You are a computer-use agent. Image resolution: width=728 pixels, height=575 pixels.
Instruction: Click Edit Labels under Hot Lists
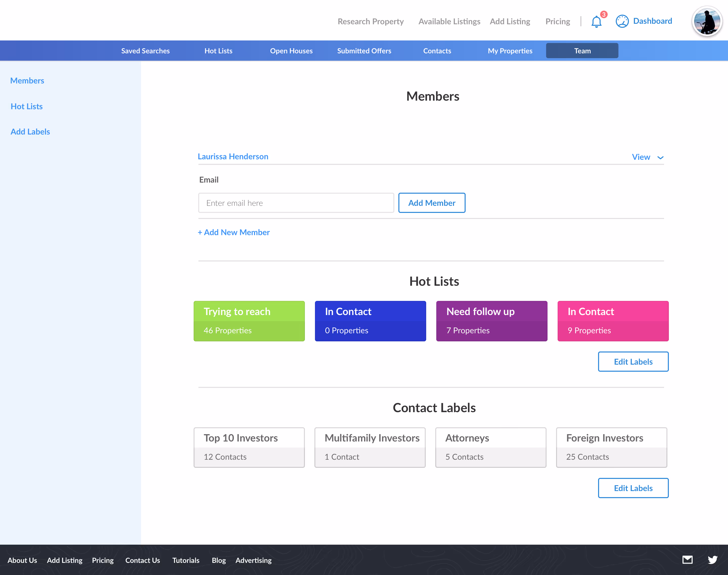(x=633, y=362)
